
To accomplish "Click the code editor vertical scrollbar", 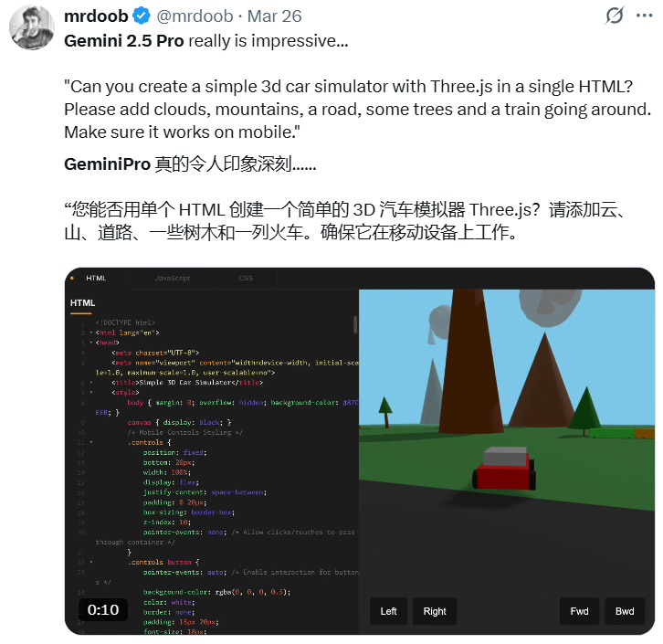I will click(x=355, y=325).
